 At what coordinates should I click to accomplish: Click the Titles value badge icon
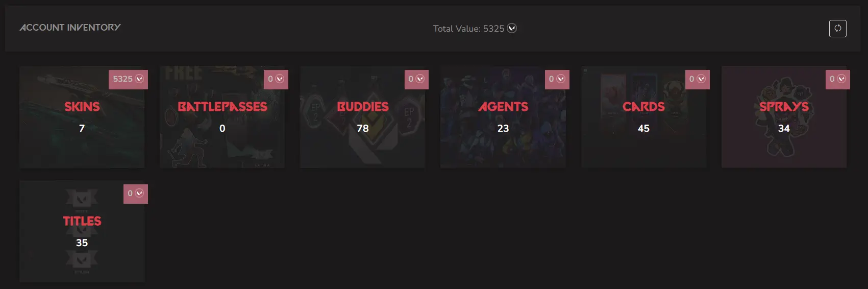pos(139,193)
